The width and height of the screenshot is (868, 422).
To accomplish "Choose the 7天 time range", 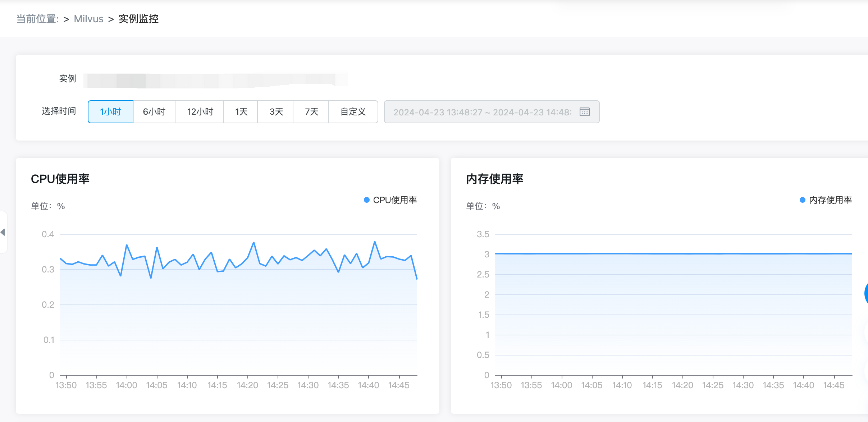I will [x=311, y=112].
